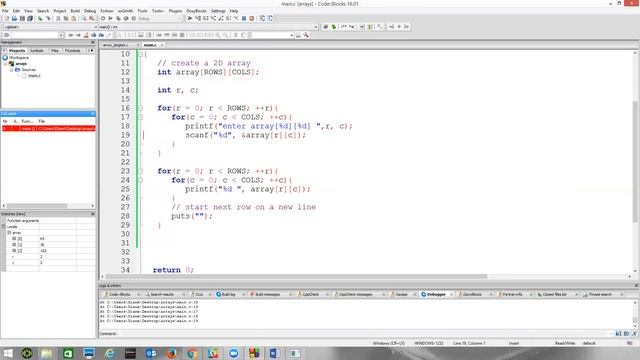Step to next line in debugger toolbar
Image resolution: width=640 pixels, height=360 pixels.
click(206, 18)
